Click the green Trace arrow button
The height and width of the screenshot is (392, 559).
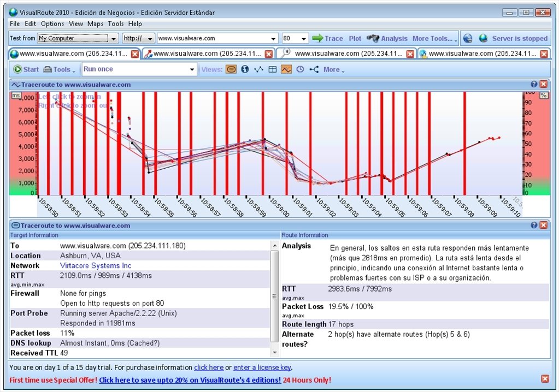coord(327,38)
